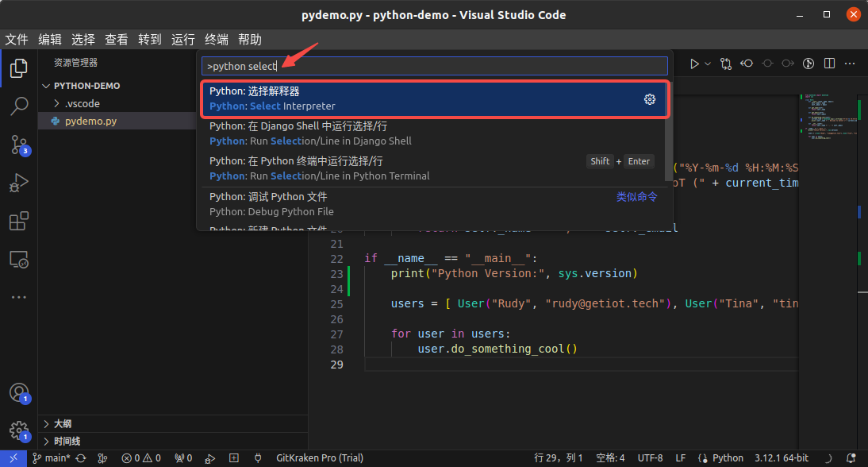Screen dimensions: 868x467
Task: Open the Accounts icon in activity bar
Action: (x=18, y=393)
